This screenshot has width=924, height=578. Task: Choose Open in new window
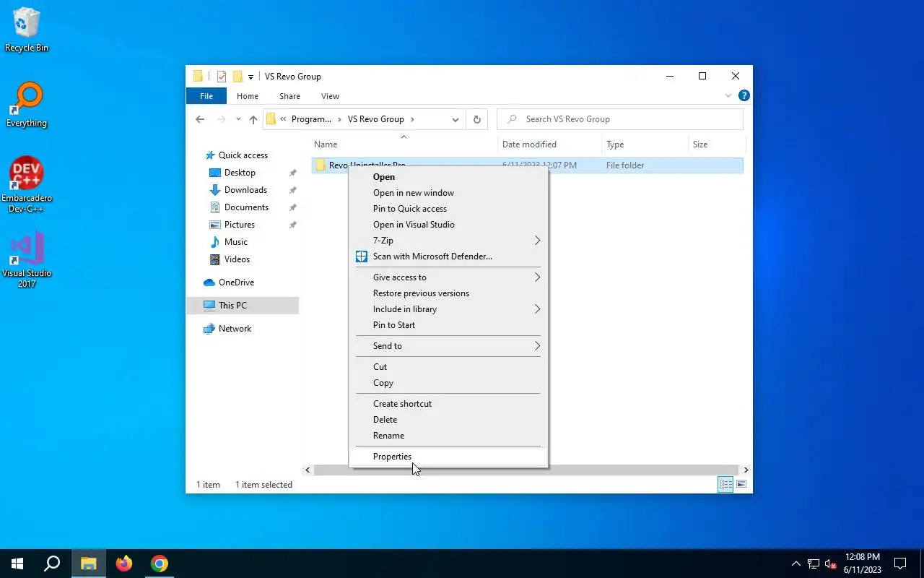(x=448, y=193)
